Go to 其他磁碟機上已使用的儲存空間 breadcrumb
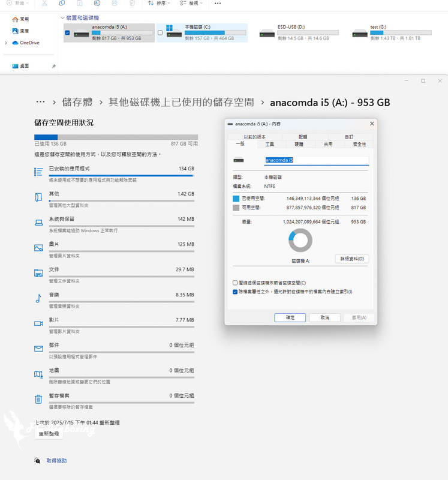This screenshot has width=448, height=480. (x=181, y=102)
